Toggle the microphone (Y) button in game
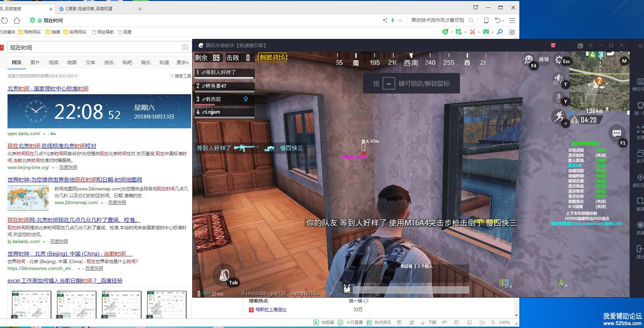Screen dimensions: 644x328 559,98
